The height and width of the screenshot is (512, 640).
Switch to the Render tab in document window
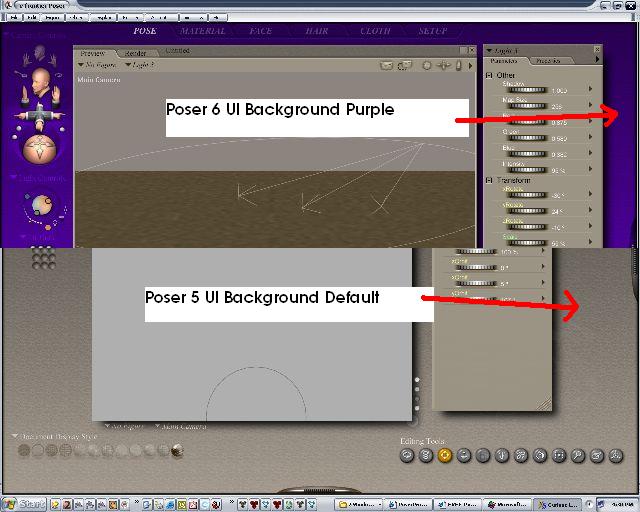tap(136, 53)
